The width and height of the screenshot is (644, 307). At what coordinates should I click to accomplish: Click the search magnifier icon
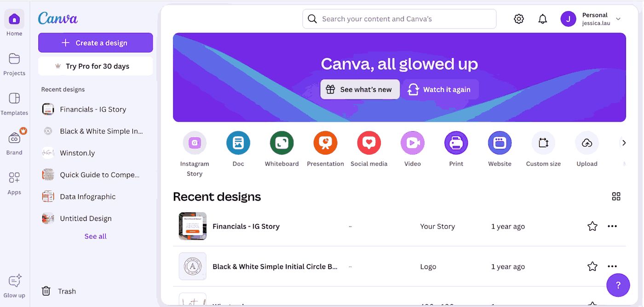(x=312, y=19)
